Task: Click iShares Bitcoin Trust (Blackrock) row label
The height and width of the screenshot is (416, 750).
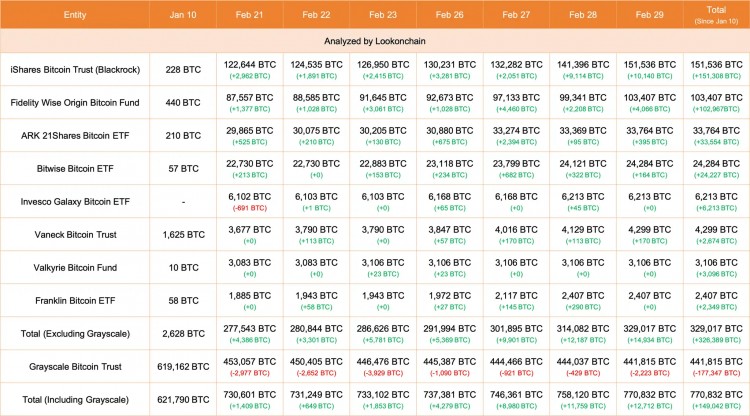Action: point(75,69)
